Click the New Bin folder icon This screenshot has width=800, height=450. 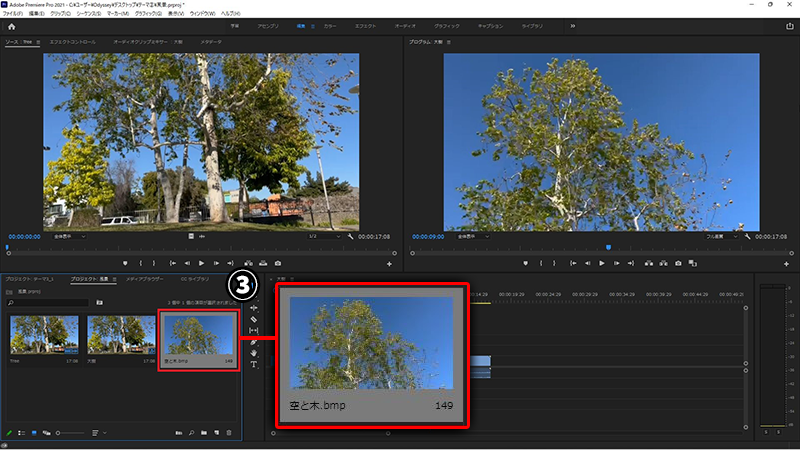pos(203,433)
